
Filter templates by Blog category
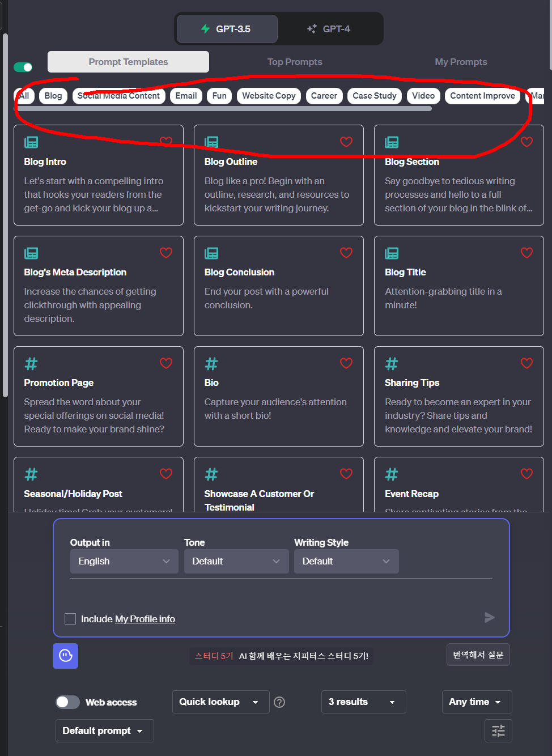point(53,96)
